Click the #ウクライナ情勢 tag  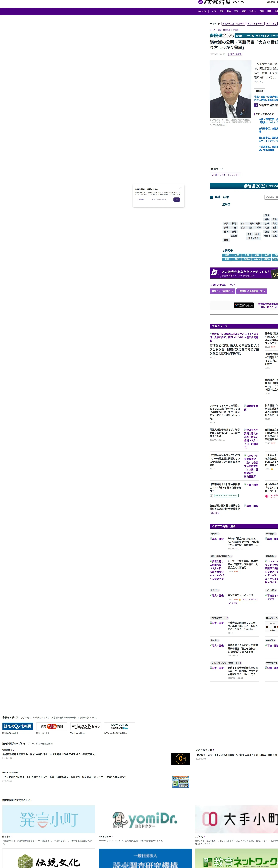pos(256,24)
